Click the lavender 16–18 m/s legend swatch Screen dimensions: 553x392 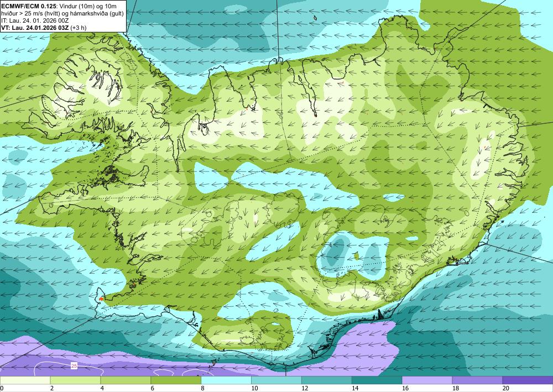pyautogui.click(x=427, y=380)
